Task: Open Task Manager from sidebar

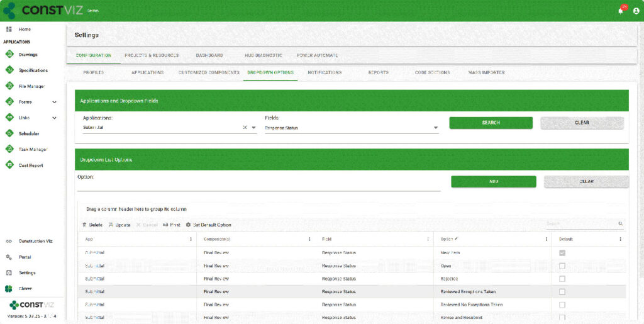Action: 33,149
